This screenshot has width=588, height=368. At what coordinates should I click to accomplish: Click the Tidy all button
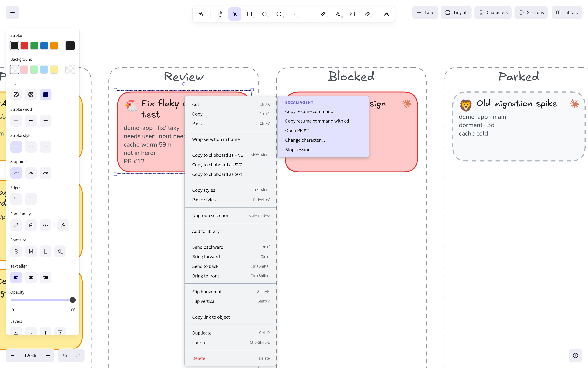456,12
